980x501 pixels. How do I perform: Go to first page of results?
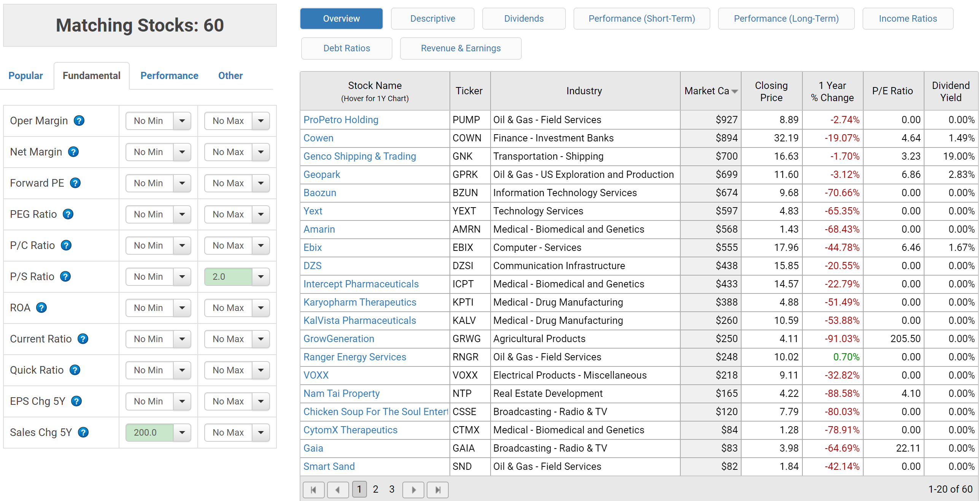pos(313,490)
